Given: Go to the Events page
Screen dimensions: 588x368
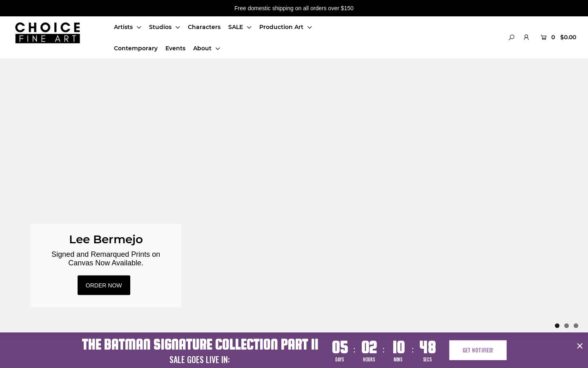Looking at the screenshot, I should tap(175, 48).
